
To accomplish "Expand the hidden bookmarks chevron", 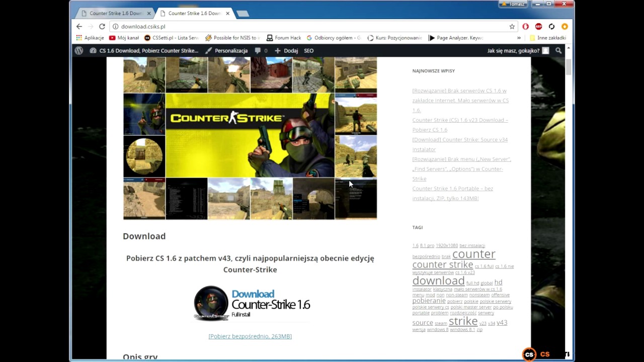I will pos(519,38).
